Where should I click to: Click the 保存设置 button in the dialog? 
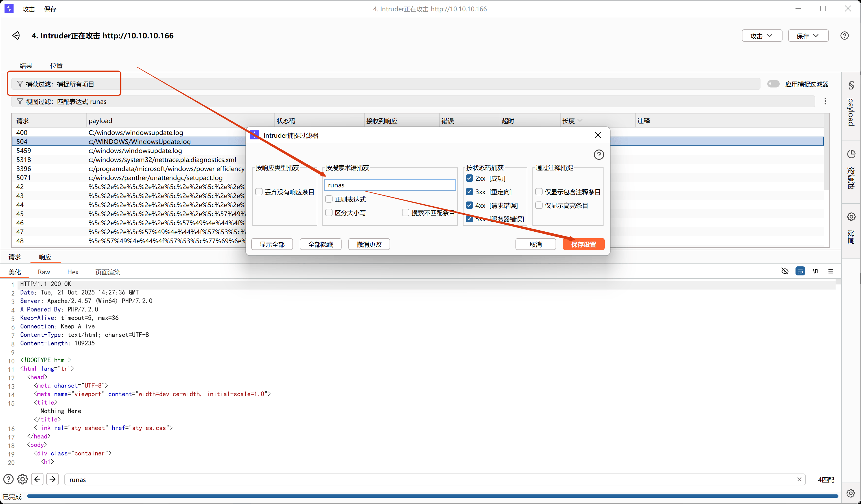pyautogui.click(x=583, y=244)
